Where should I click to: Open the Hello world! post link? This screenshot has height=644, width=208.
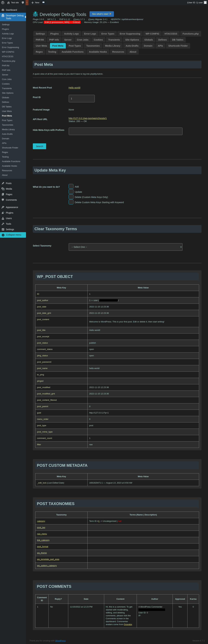click(x=74, y=88)
